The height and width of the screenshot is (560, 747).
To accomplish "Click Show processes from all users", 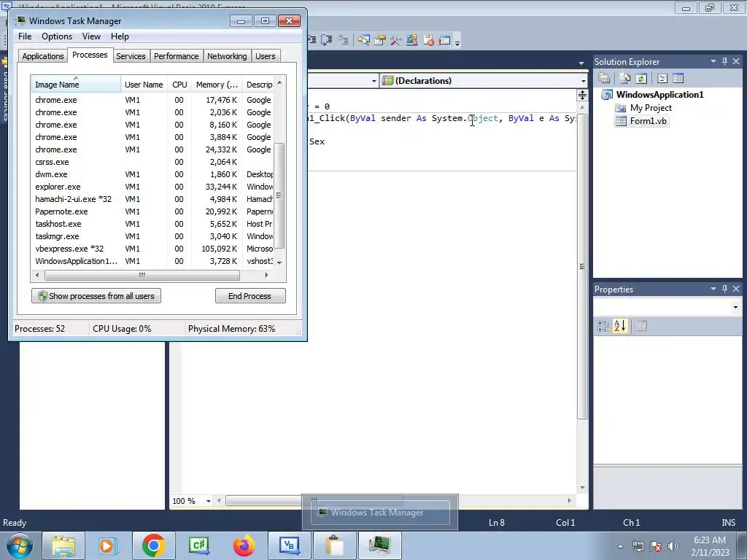I will click(x=96, y=296).
